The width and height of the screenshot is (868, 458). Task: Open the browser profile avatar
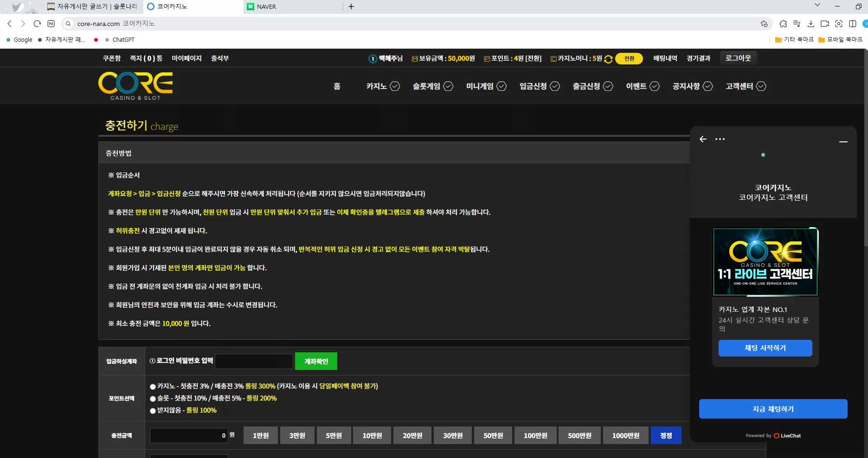(865, 24)
